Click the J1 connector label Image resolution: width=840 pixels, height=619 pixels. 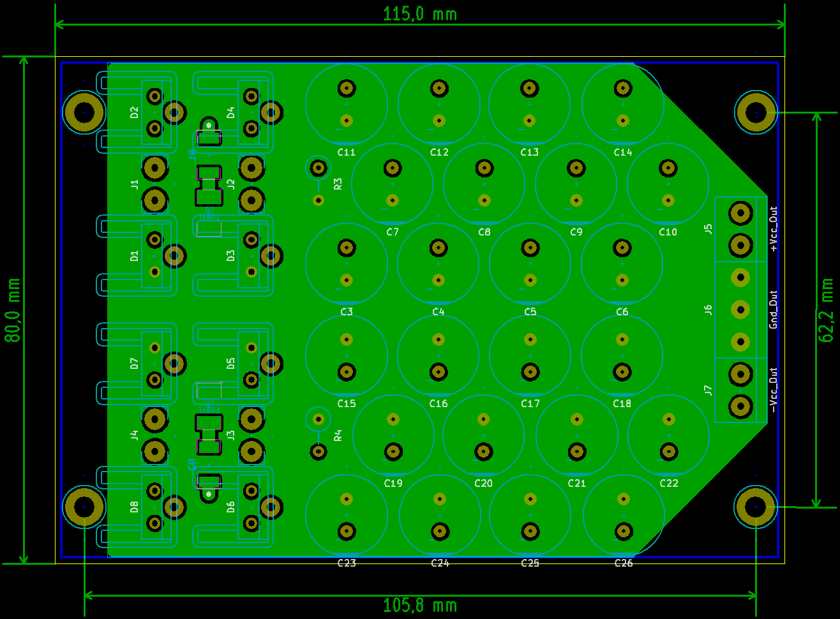pyautogui.click(x=134, y=184)
